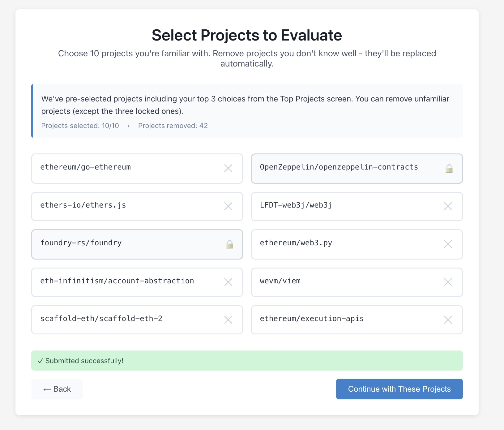
Task: Remove ethereum/execution-apis via X icon
Action: (448, 320)
